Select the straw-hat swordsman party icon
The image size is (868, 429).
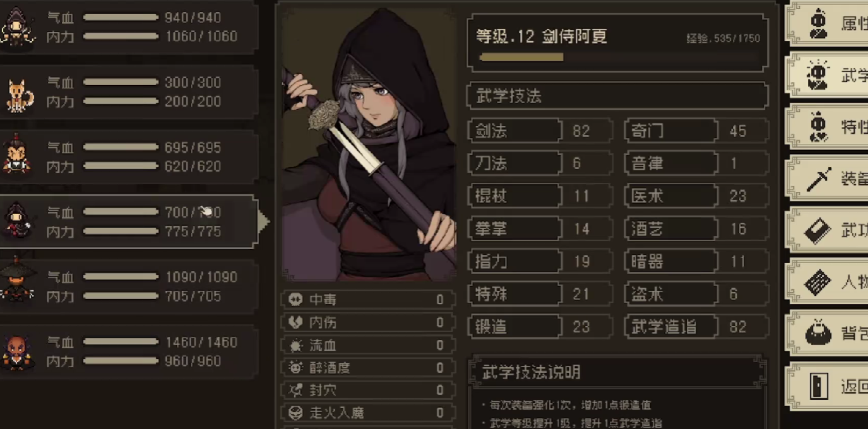tap(18, 284)
